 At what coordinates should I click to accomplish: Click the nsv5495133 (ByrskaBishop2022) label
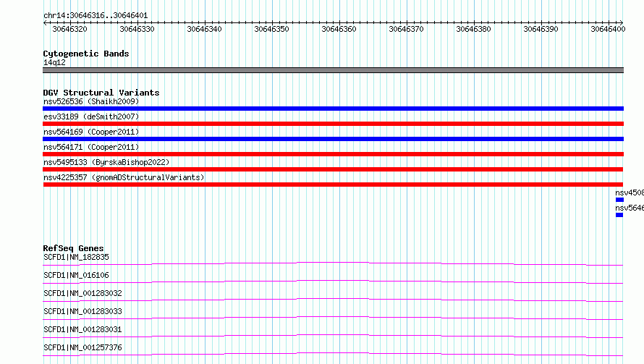tap(106, 162)
